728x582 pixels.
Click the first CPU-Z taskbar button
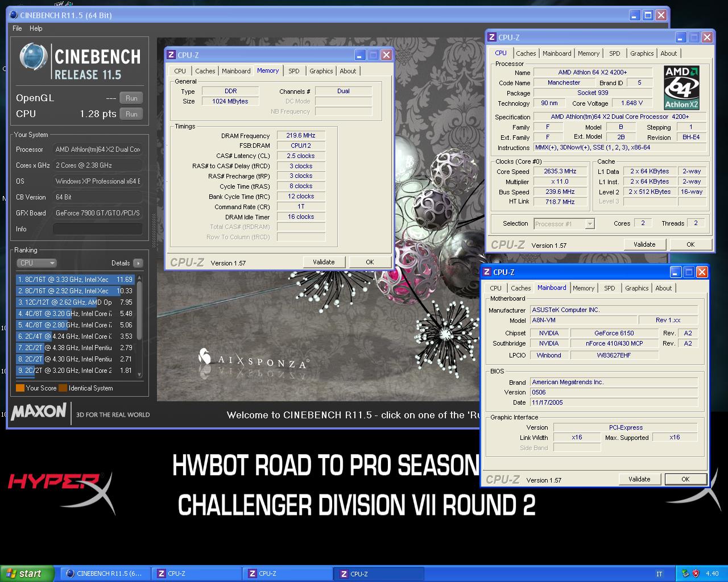[x=196, y=573]
